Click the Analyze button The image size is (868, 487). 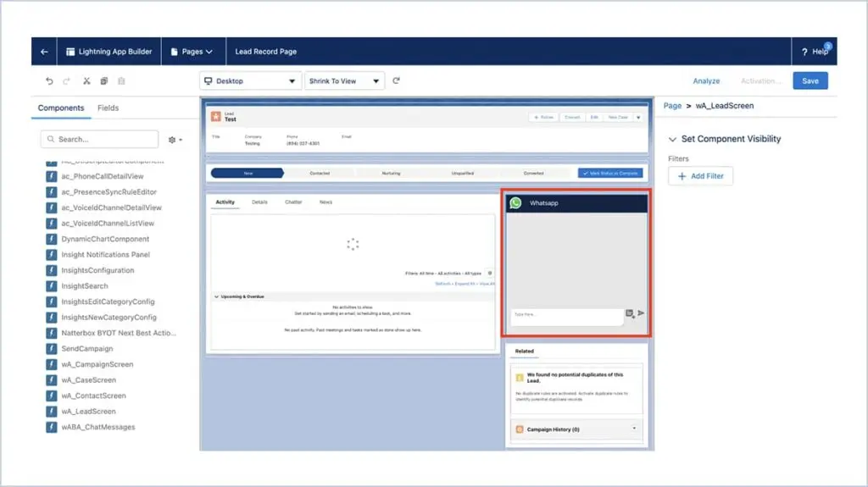706,80
